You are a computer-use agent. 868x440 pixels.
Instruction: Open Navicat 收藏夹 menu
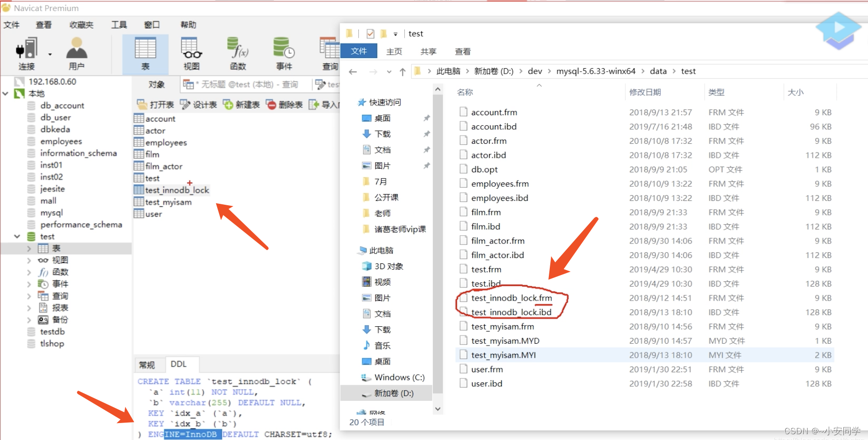point(81,25)
